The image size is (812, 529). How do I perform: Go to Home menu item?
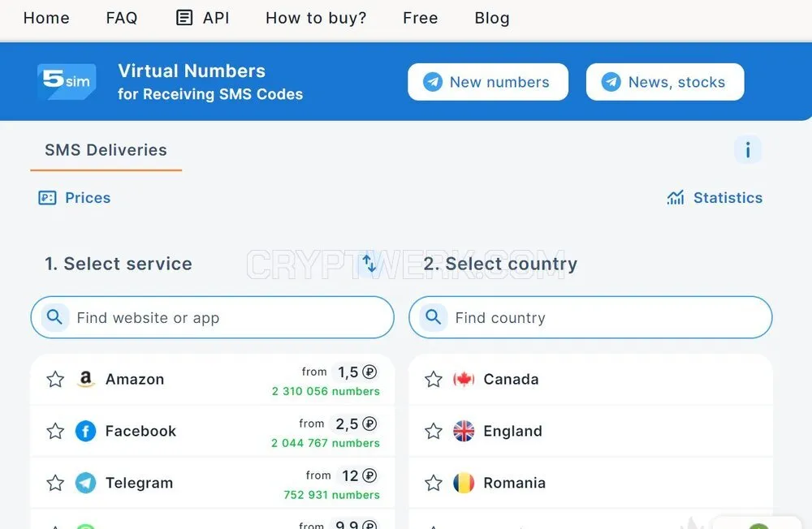[x=46, y=18]
